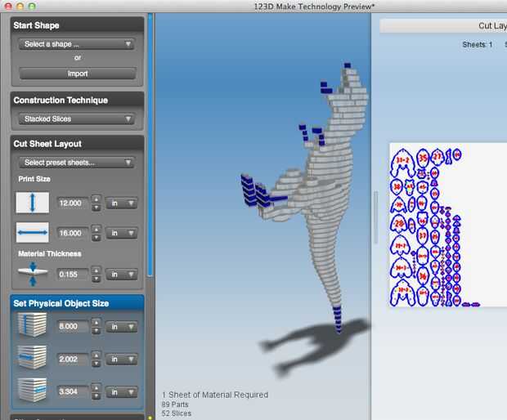Open the Stacked Slices technique dropdown
The width and height of the screenshot is (507, 420).
tap(77, 119)
